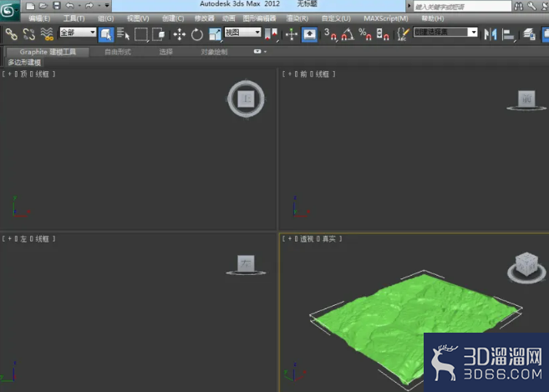Image resolution: width=549 pixels, height=392 pixels.
Task: Activate the Select and Scale tool
Action: point(215,34)
